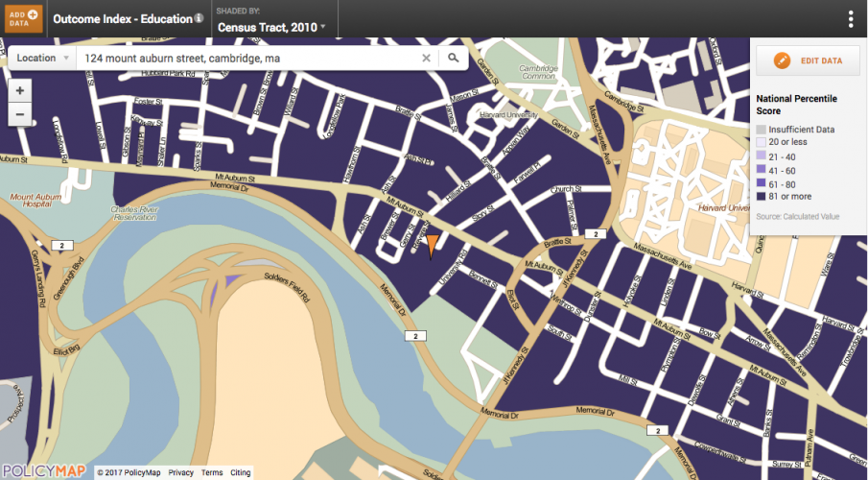Click the © 2017 PolicyMap copyright text
The height and width of the screenshot is (480, 868).
[129, 472]
